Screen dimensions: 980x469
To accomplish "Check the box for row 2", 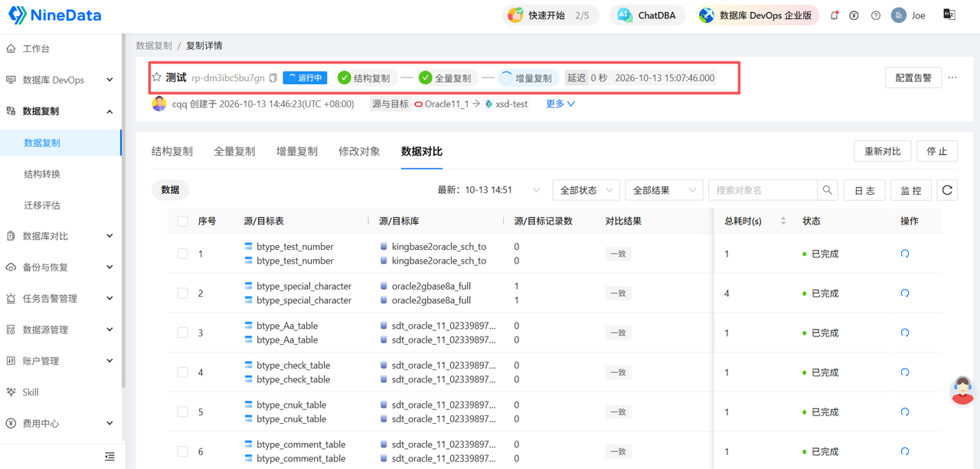I will click(182, 294).
